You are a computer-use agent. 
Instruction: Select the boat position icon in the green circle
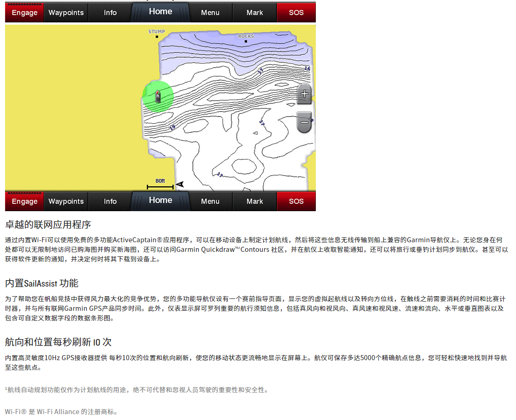point(158,96)
